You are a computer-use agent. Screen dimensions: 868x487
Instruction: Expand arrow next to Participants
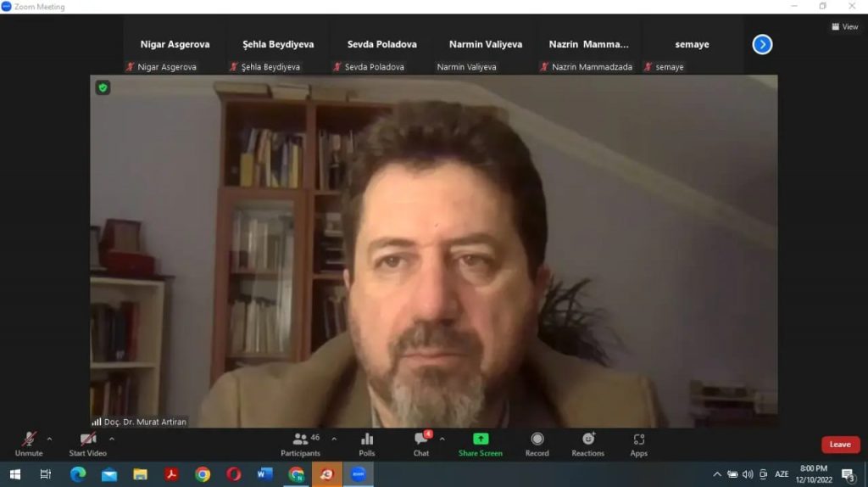point(334,439)
